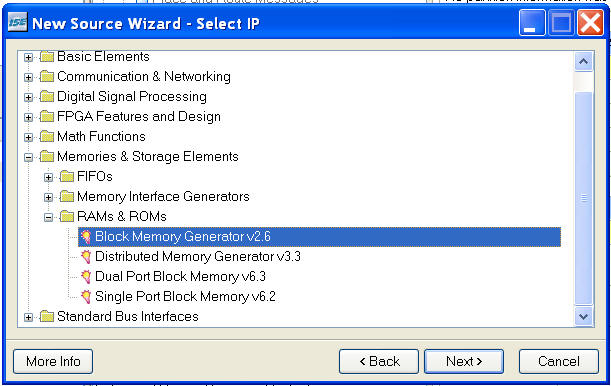
Task: Expand the Memory Interface Generators node
Action: tap(48, 197)
